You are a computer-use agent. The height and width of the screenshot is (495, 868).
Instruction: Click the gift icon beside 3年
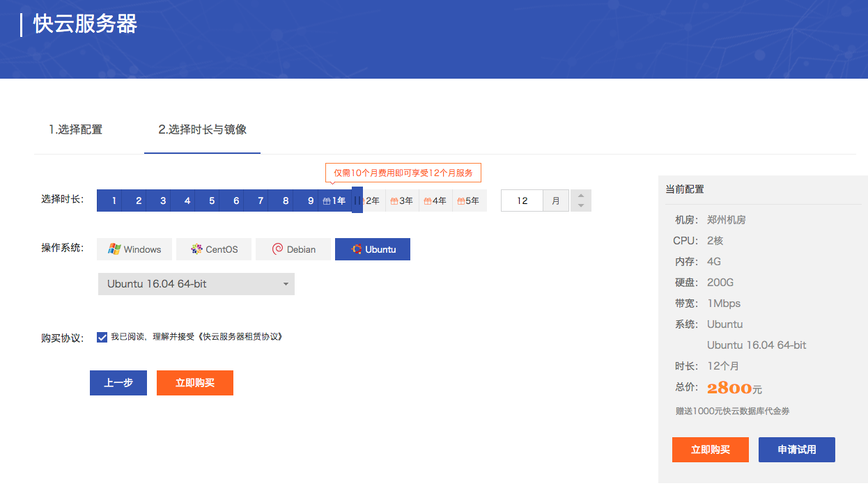pyautogui.click(x=393, y=201)
